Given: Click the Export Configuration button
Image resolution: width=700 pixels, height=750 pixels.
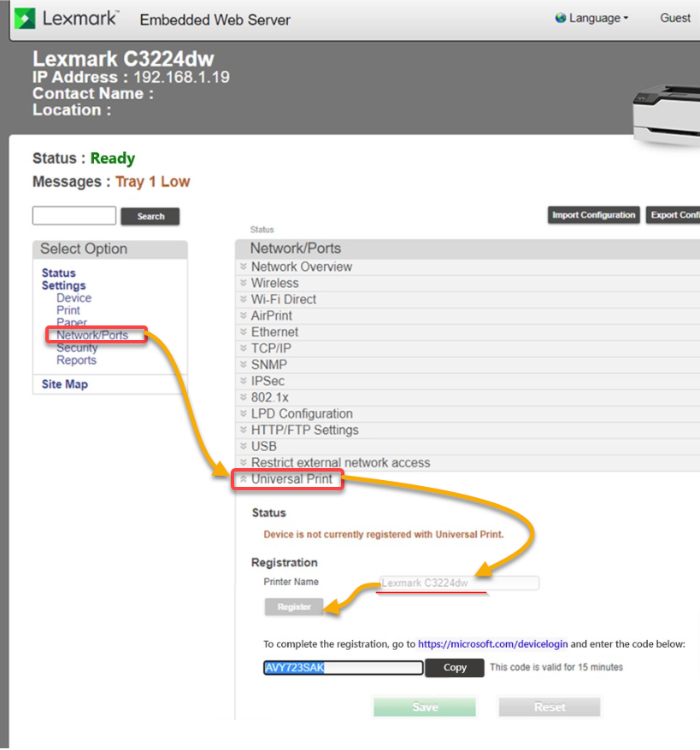Looking at the screenshot, I should [x=673, y=215].
